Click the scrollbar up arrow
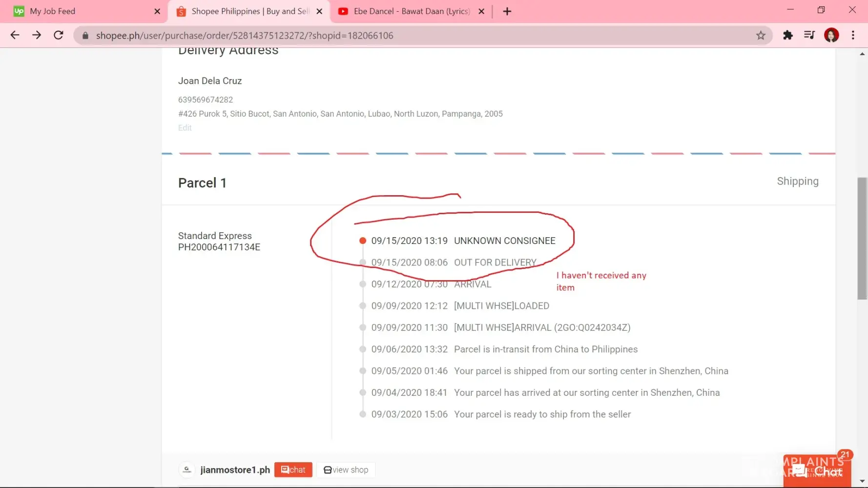 coord(862,54)
